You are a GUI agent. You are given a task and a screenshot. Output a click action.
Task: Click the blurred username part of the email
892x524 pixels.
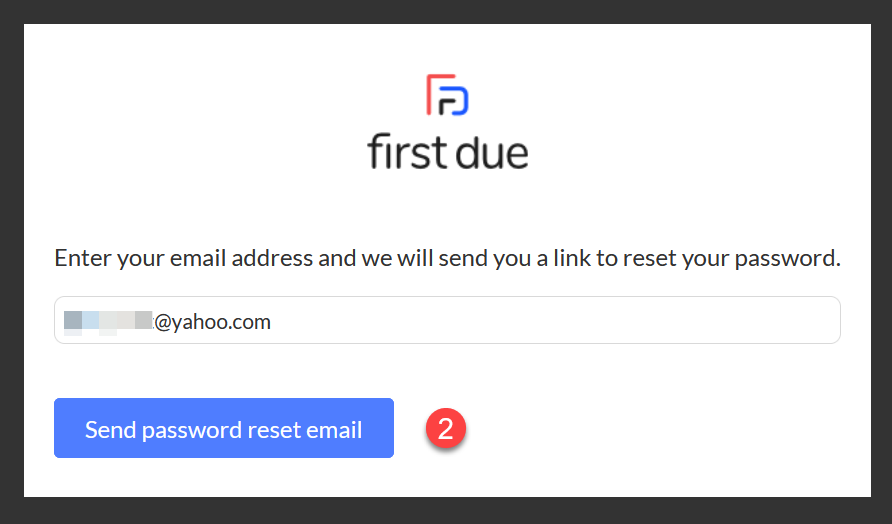[108, 322]
